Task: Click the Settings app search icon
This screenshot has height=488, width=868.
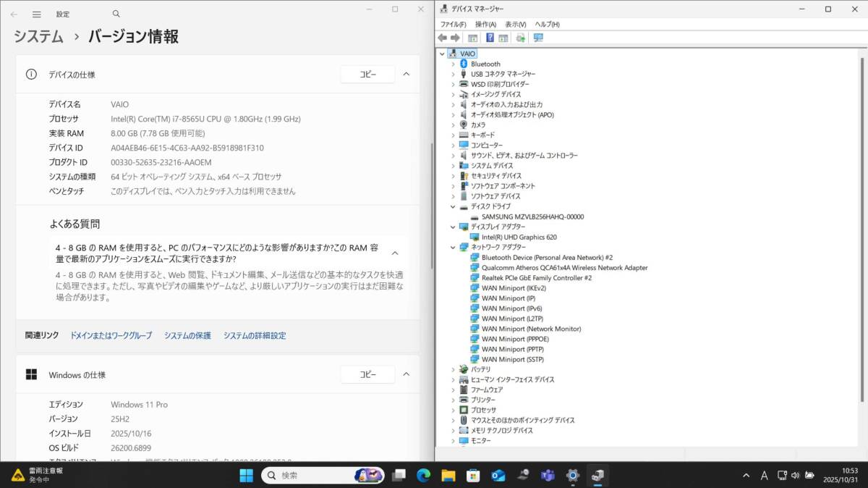Action: 116,14
